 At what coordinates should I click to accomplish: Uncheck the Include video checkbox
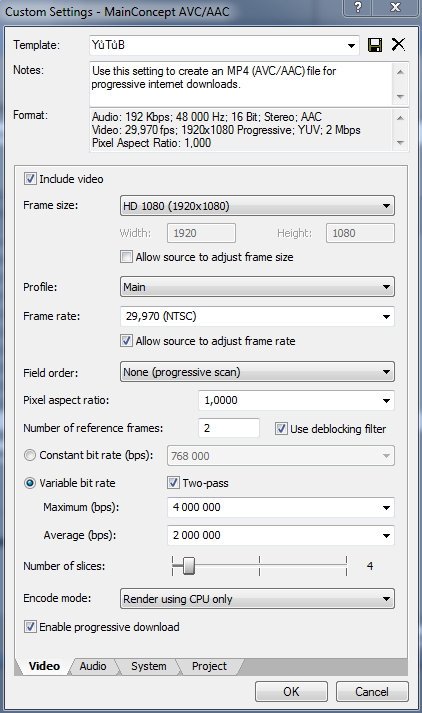click(x=30, y=179)
